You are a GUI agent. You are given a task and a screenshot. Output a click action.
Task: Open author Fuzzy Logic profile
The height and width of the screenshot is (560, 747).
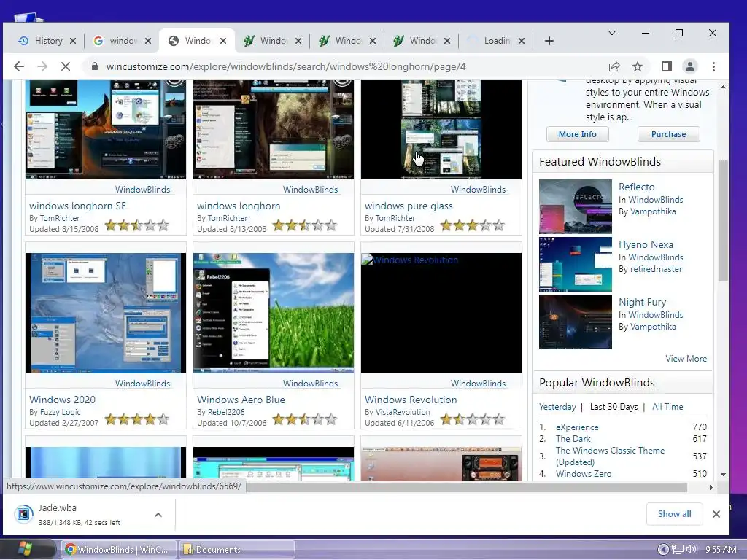[x=60, y=412]
